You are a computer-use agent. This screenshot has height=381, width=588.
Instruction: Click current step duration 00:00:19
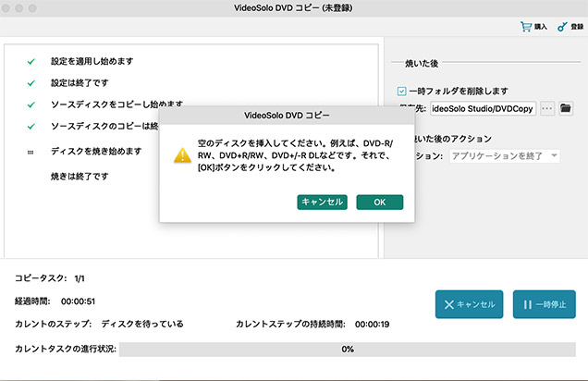click(372, 325)
